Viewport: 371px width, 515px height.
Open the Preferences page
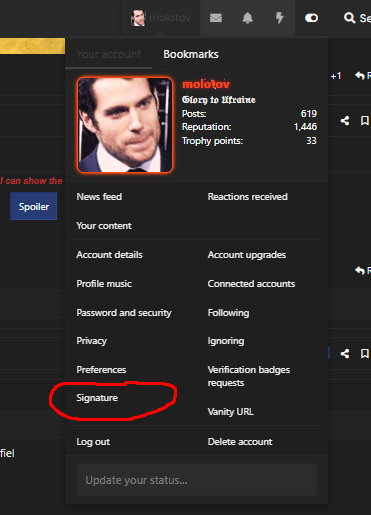(101, 370)
